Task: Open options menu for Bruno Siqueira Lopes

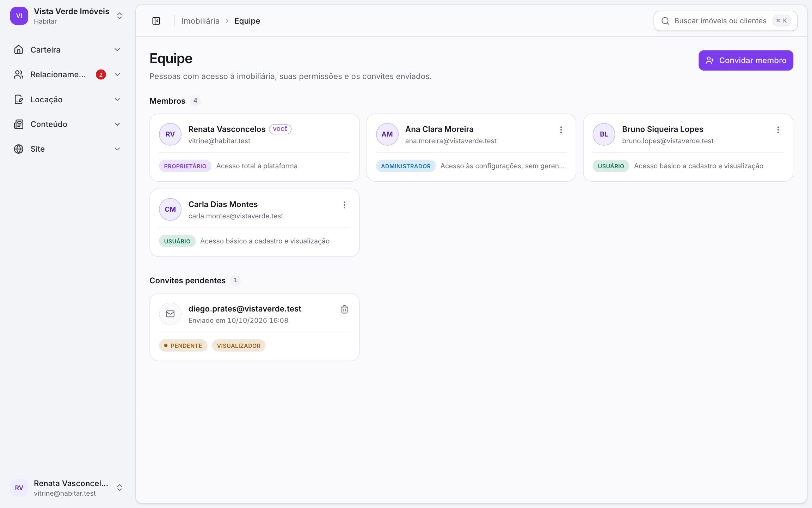Action: (778, 130)
